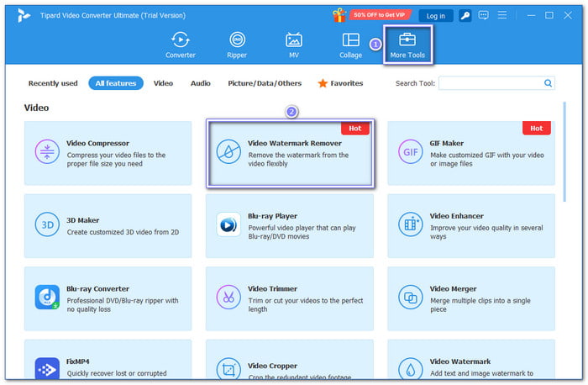This screenshot has height=385, width=588.
Task: Click 'Professional DVD/Blu-ray ripper' description
Action: click(123, 305)
